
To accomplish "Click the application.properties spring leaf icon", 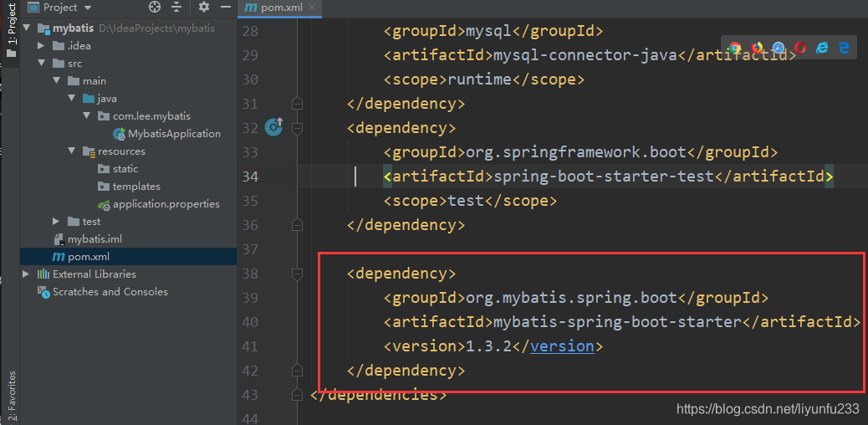I will point(104,204).
